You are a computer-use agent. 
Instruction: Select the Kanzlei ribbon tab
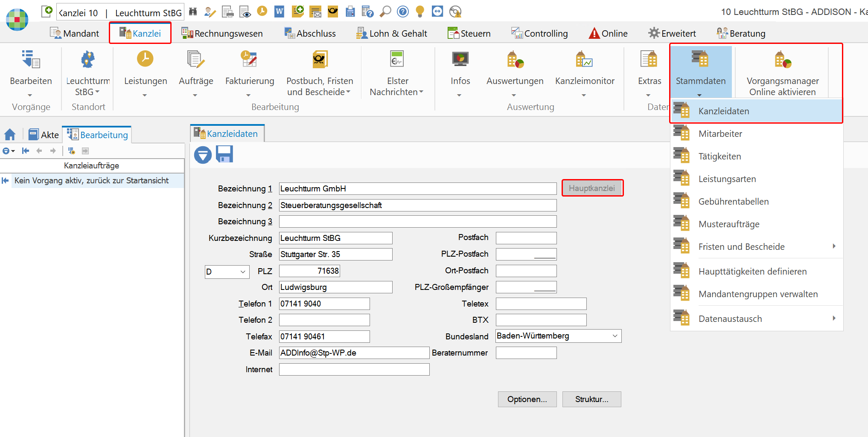click(x=140, y=33)
